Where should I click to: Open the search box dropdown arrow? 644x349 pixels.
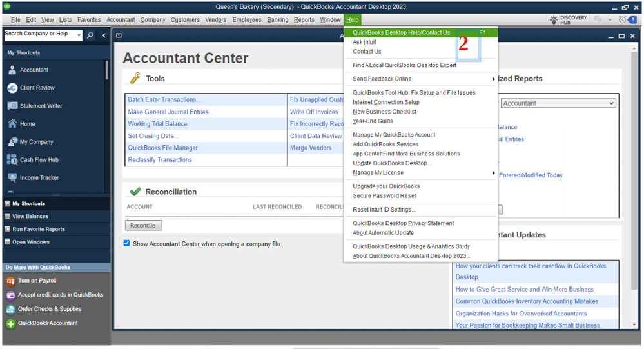click(79, 35)
